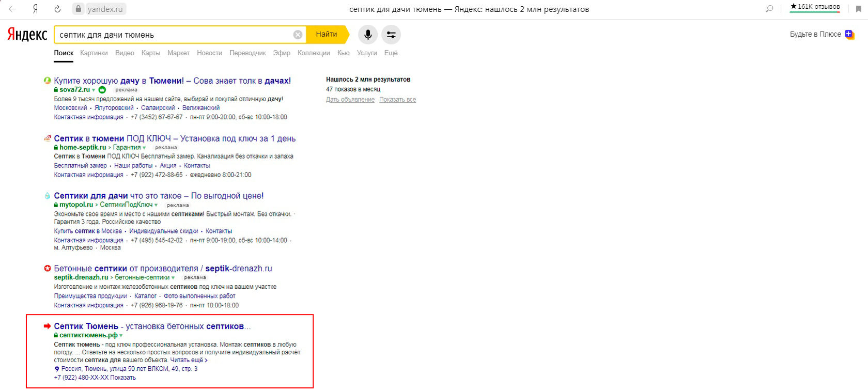The width and height of the screenshot is (868, 391).
Task: Open the 161K отзывов site rating
Action: tap(815, 7)
